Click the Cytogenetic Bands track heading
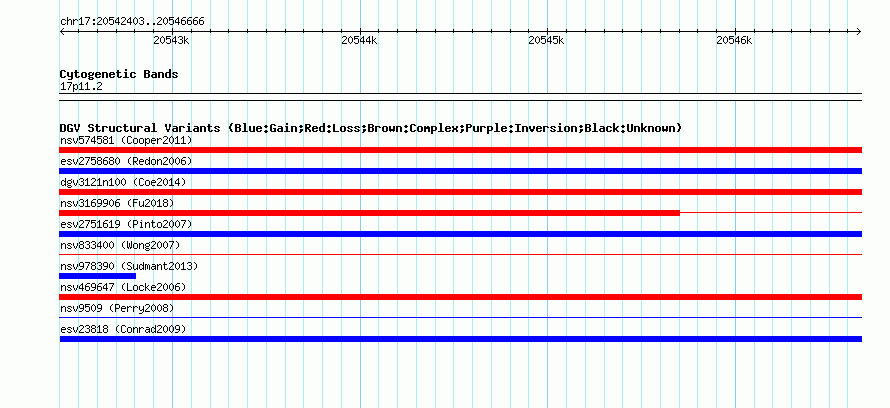 pyautogui.click(x=119, y=74)
